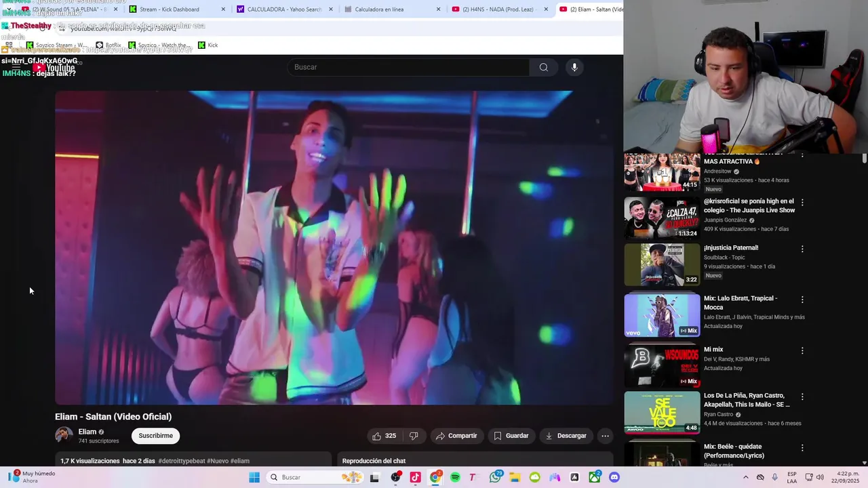This screenshot has height=488, width=868.
Task: Open the BotRix bookmark
Action: tap(108, 45)
